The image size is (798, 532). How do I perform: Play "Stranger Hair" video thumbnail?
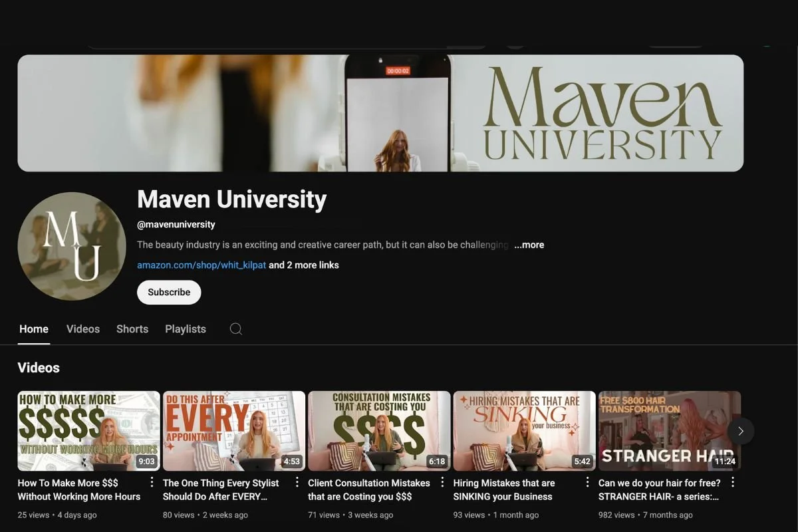coord(670,431)
